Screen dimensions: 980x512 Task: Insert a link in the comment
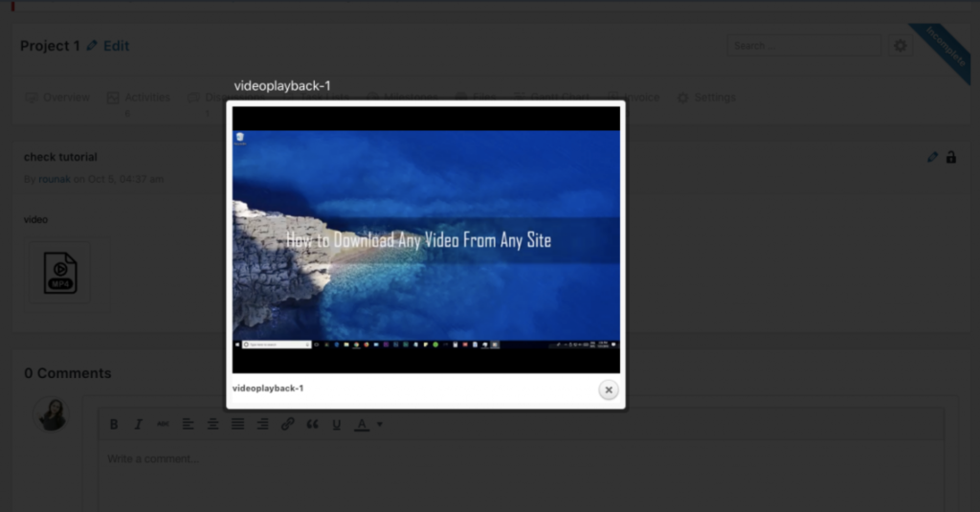(x=287, y=425)
